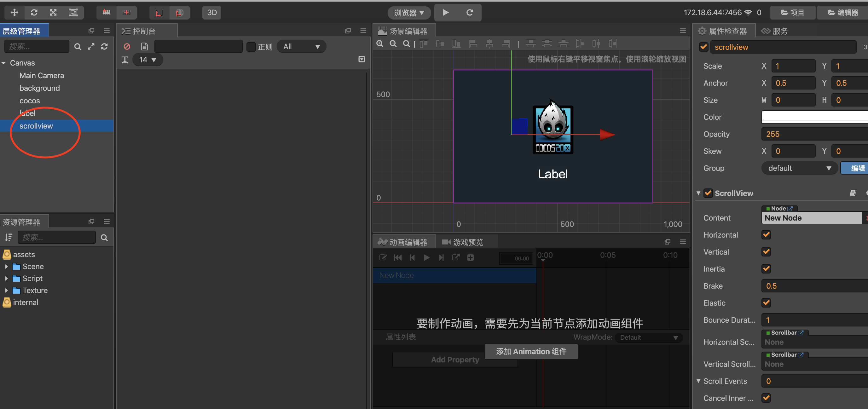Enable the 正则 regex checkbox
868x409 pixels.
coord(251,47)
